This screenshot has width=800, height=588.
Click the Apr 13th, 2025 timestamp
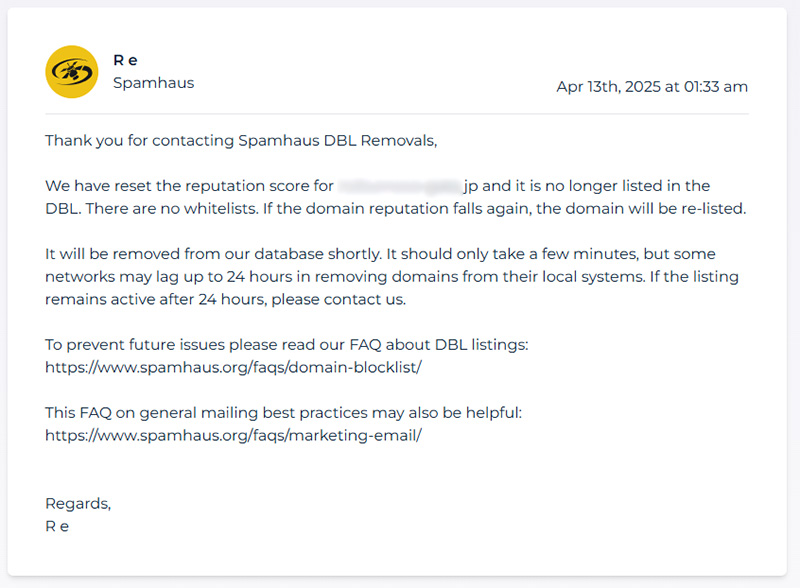[x=652, y=87]
